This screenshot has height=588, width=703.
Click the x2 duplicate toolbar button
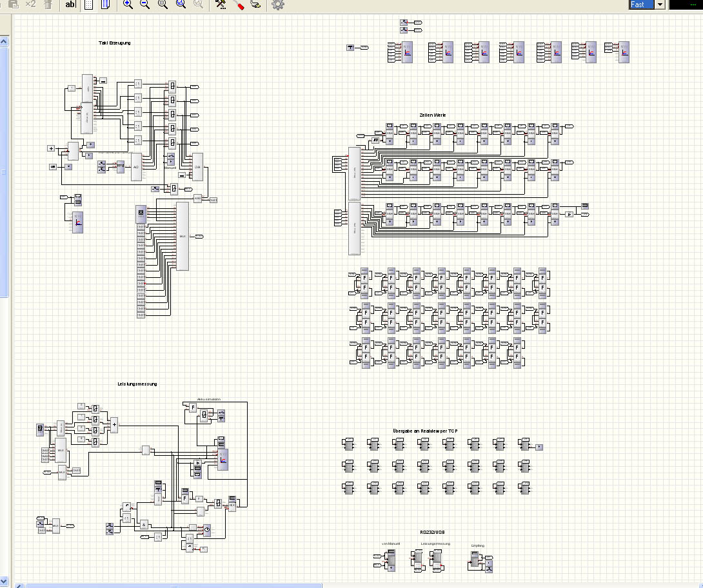[x=30, y=4]
